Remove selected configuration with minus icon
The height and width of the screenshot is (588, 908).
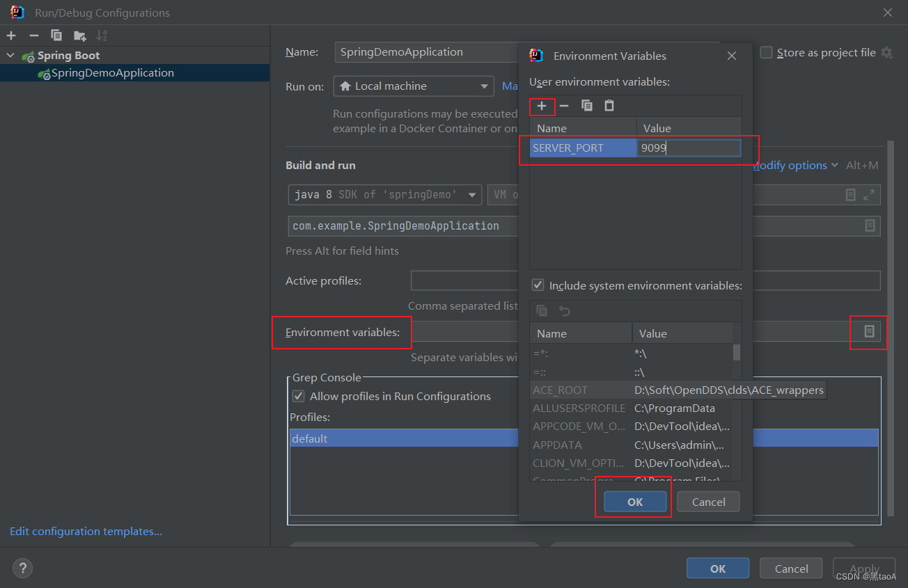(x=33, y=35)
